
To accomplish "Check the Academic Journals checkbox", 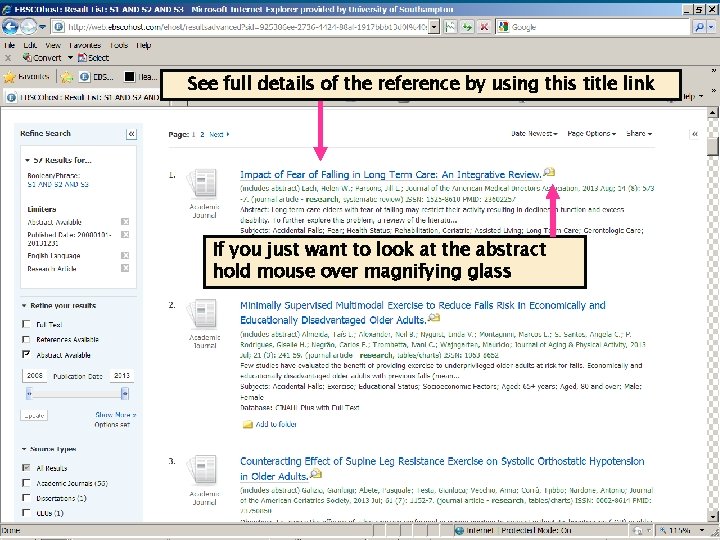I will pos(26,483).
